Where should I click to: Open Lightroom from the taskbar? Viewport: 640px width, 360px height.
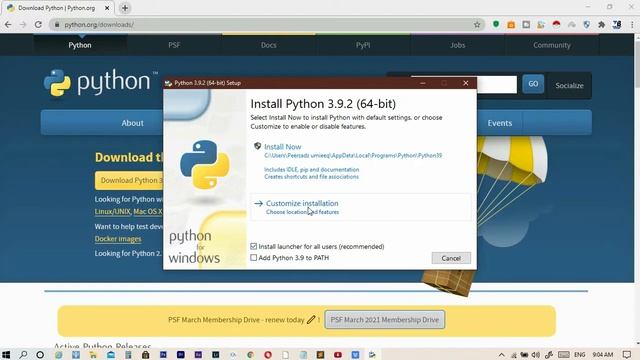[216, 354]
